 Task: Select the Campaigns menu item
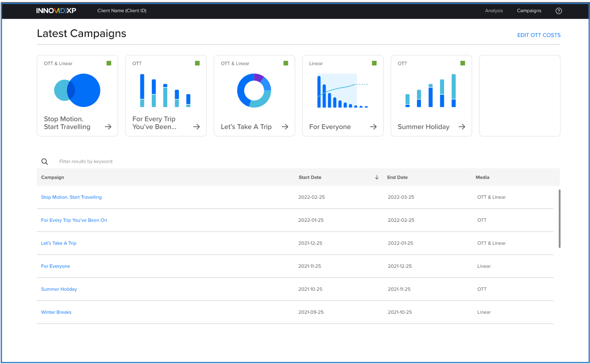pyautogui.click(x=529, y=11)
